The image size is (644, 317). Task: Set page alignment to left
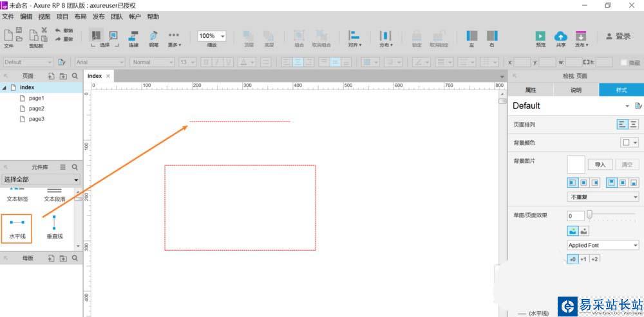[x=622, y=124]
